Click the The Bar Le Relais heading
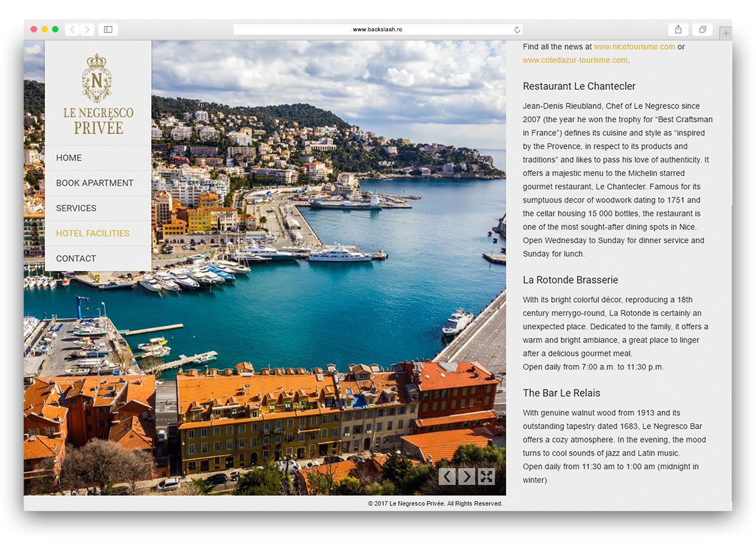756x539 pixels. [x=561, y=393]
